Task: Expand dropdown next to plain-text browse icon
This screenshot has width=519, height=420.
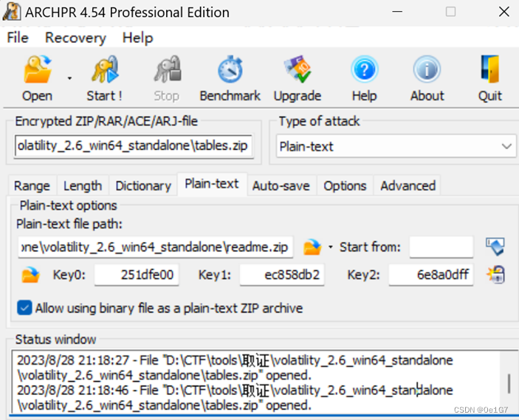Action: (x=330, y=247)
